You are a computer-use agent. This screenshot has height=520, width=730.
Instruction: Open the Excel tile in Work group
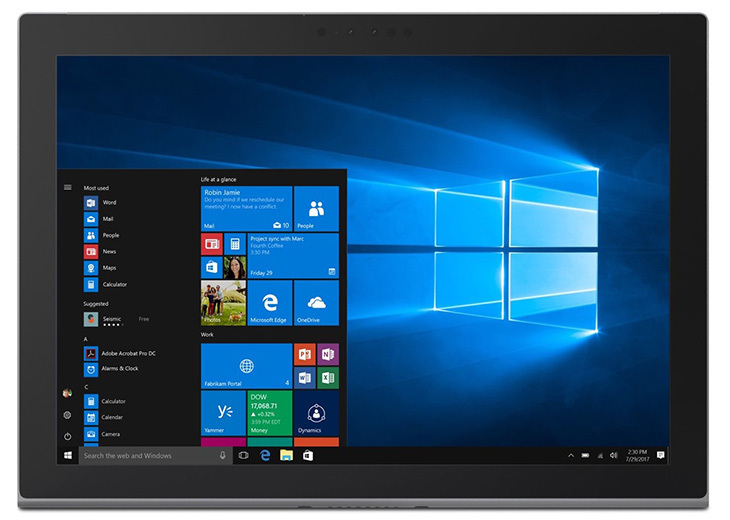[328, 378]
